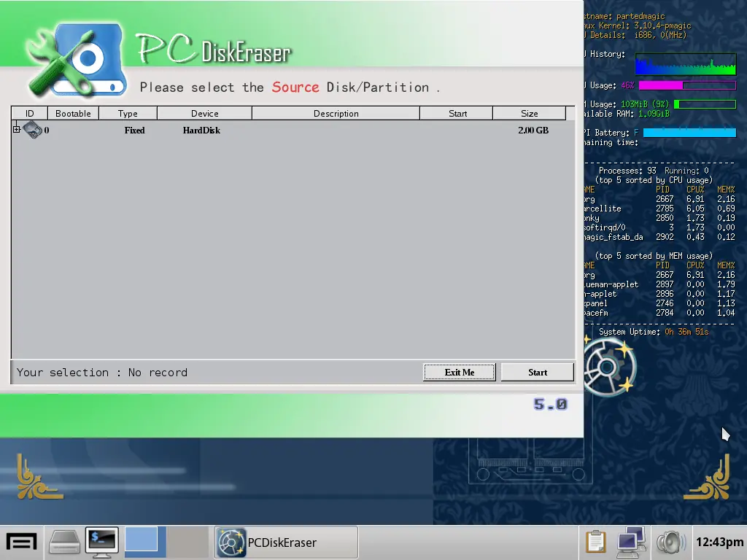This screenshot has height=560, width=747.
Task: Expand the disk 0 tree node
Action: pos(16,130)
